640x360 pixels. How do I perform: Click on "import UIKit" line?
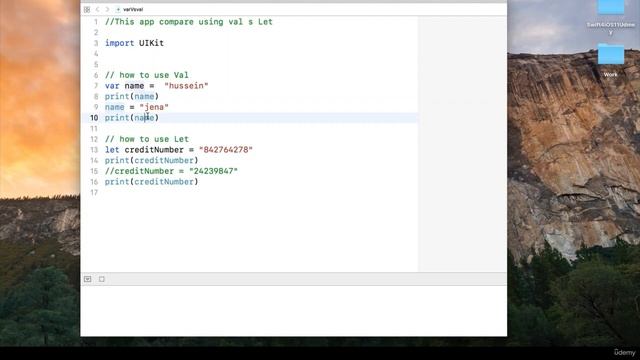pyautogui.click(x=134, y=43)
